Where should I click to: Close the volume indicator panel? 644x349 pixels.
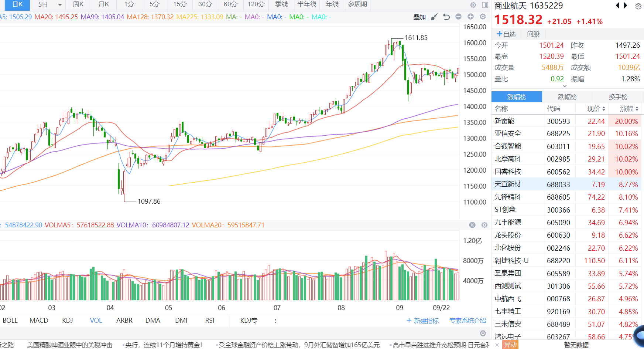click(472, 225)
